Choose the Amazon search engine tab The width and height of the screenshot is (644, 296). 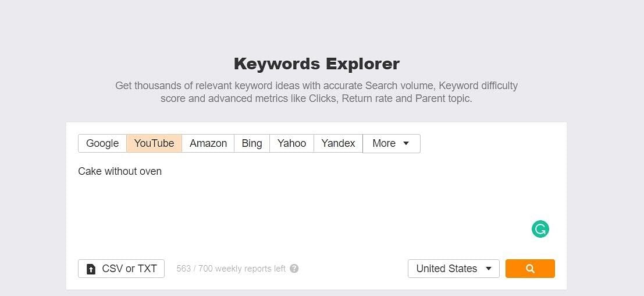(208, 143)
